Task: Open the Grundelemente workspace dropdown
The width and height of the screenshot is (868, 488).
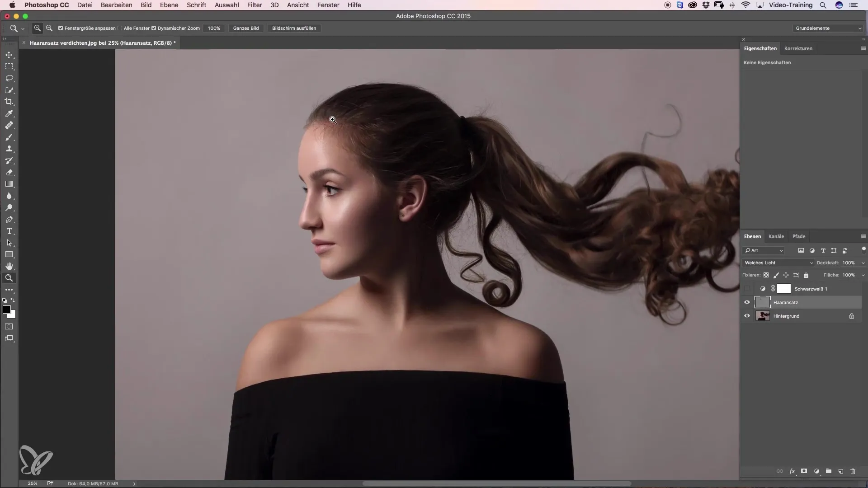Action: (x=828, y=28)
